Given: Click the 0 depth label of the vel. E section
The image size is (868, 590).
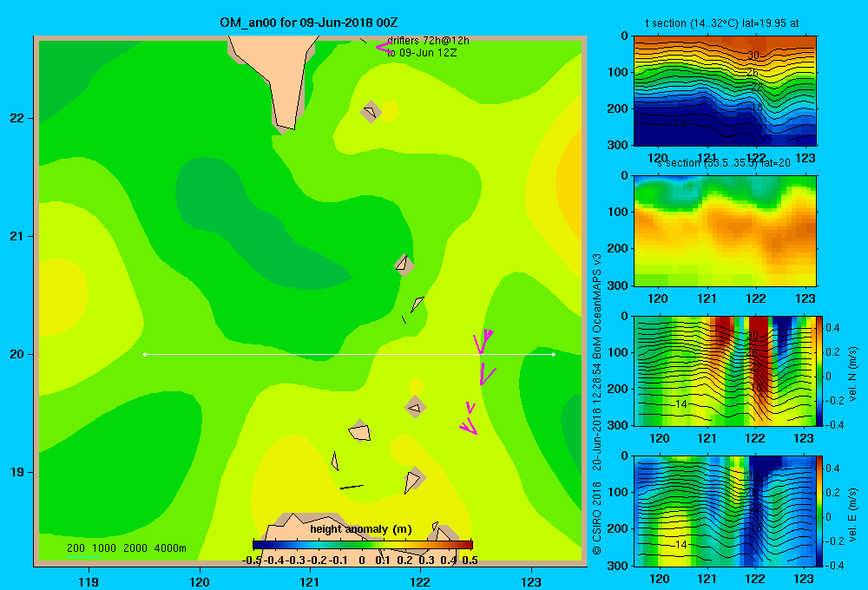Looking at the screenshot, I should tap(625, 456).
